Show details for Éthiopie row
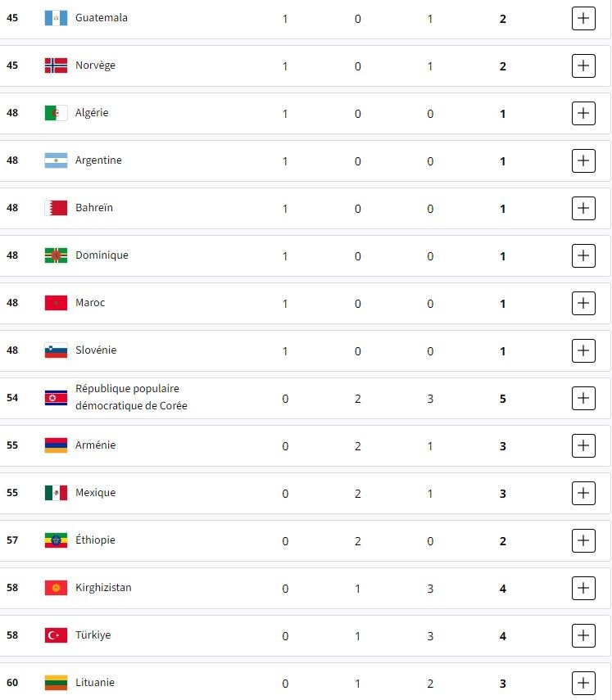Image resolution: width=612 pixels, height=700 pixels. click(x=583, y=540)
